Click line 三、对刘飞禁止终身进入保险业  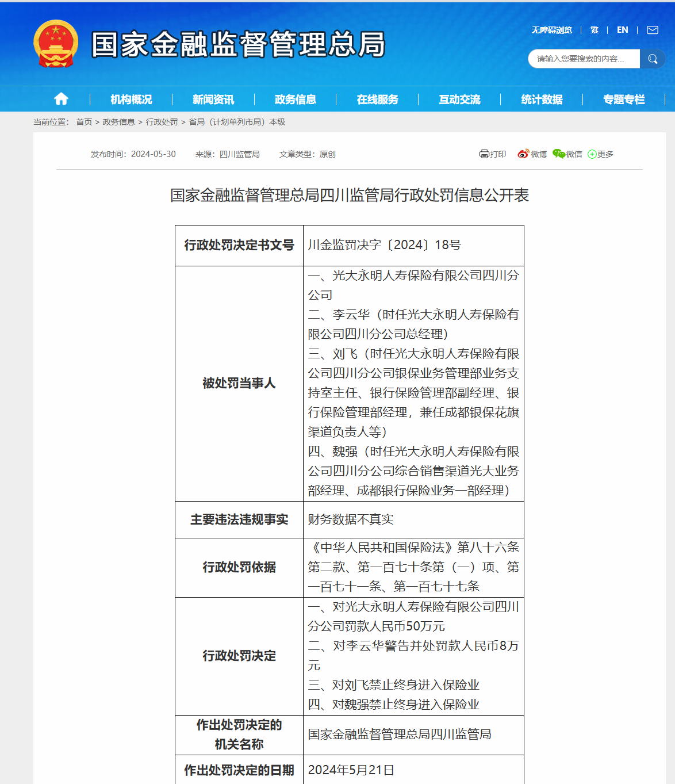click(394, 685)
